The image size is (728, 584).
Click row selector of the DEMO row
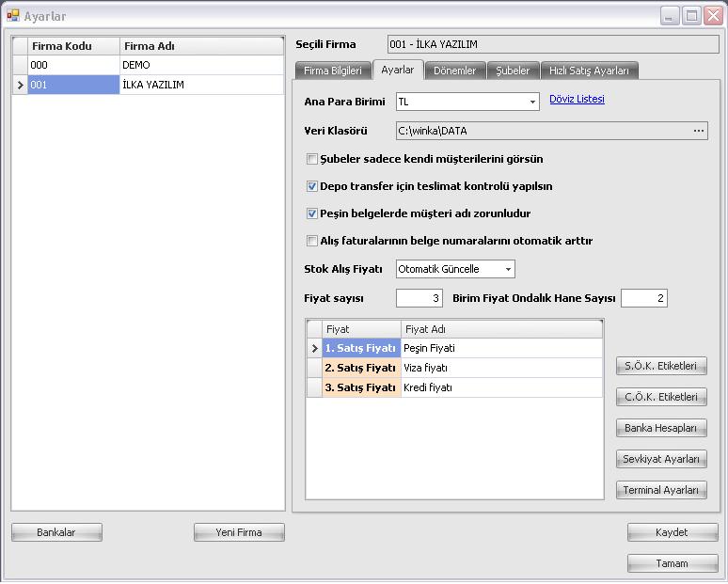click(x=20, y=65)
